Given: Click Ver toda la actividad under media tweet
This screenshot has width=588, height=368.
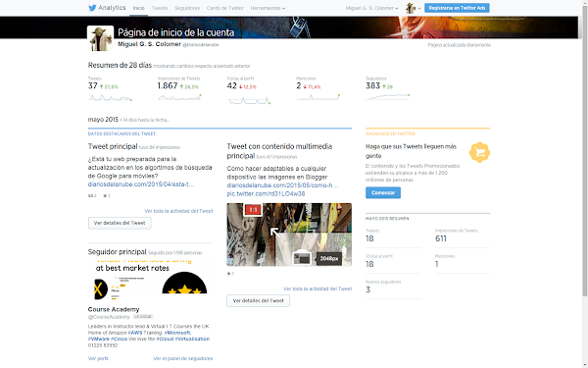Looking at the screenshot, I should 318,289.
